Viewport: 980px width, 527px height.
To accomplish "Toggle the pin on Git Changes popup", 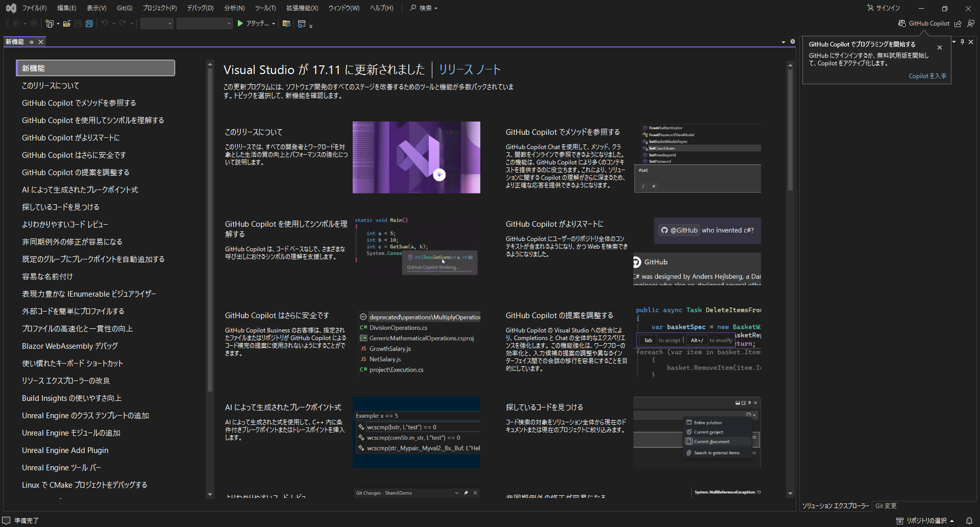I will click(x=466, y=493).
